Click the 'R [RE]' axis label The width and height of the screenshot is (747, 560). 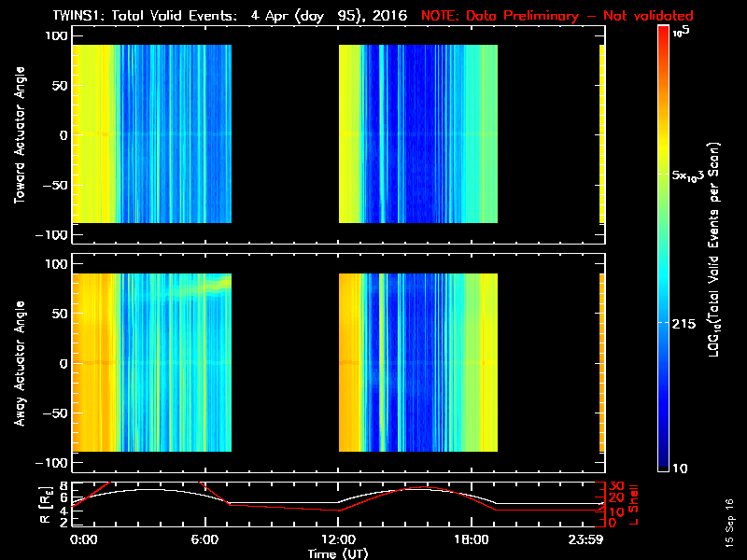tap(45, 505)
